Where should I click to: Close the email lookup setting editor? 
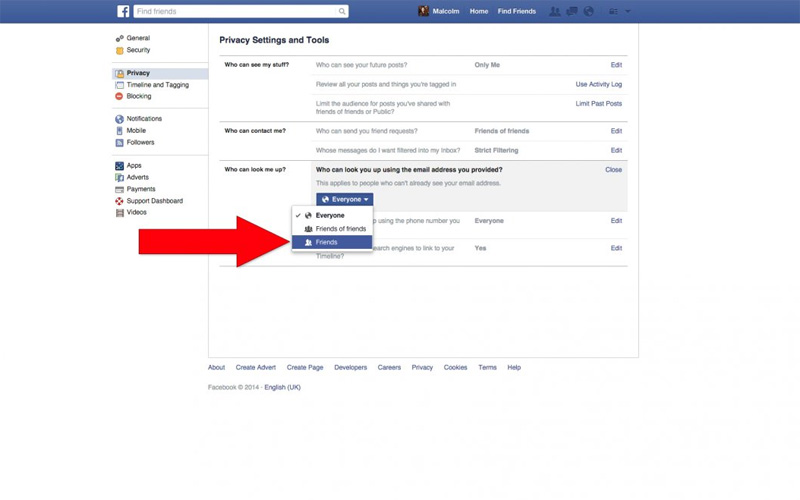[613, 170]
